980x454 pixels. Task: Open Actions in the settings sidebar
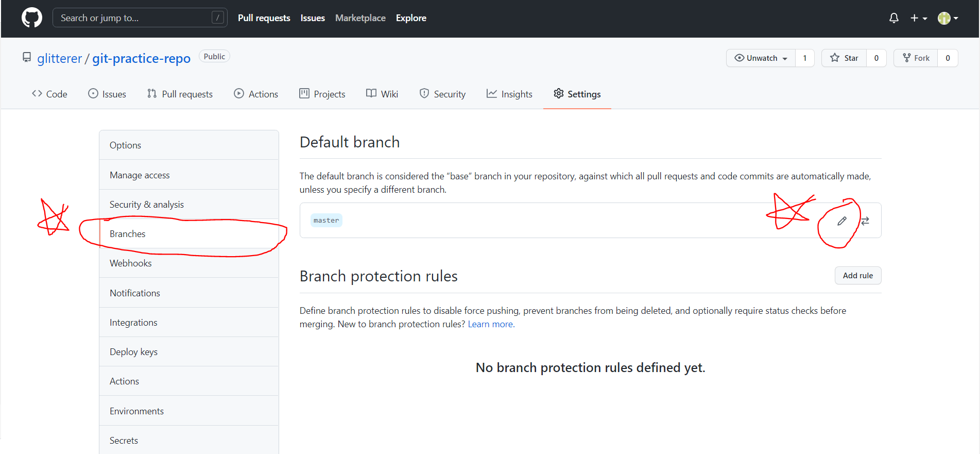(x=189, y=381)
